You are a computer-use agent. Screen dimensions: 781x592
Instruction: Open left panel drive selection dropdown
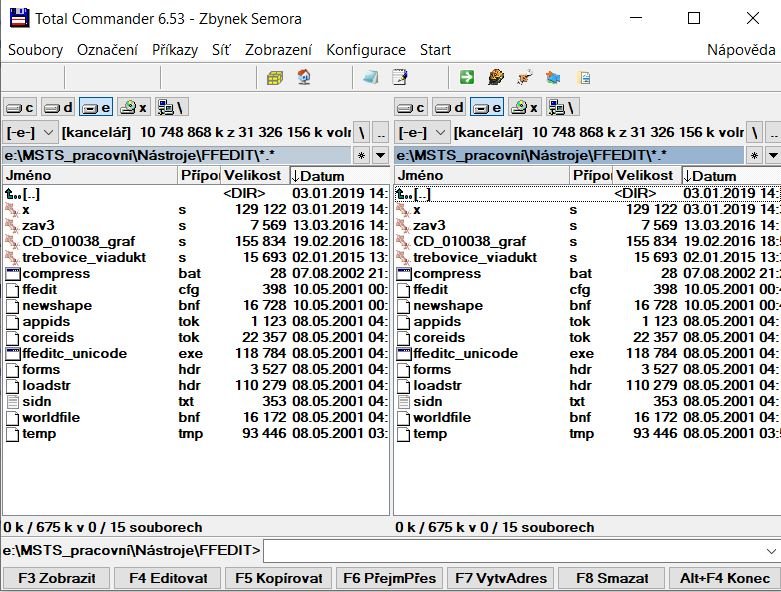(30, 132)
